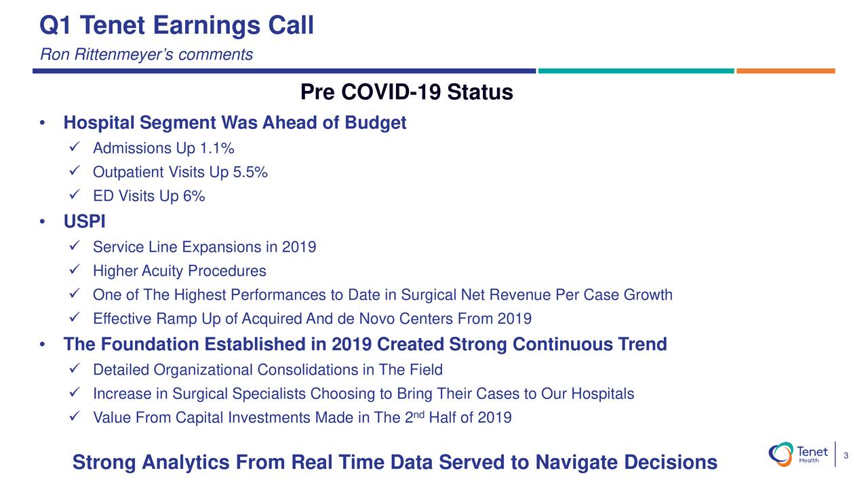The height and width of the screenshot is (488, 868).
Task: Select the Q1 Tenet Earnings Call title
Action: (177, 26)
